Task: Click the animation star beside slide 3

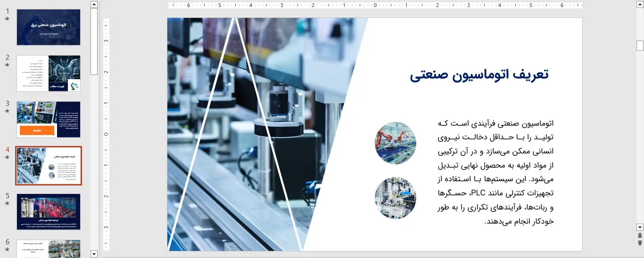Action: point(7,111)
